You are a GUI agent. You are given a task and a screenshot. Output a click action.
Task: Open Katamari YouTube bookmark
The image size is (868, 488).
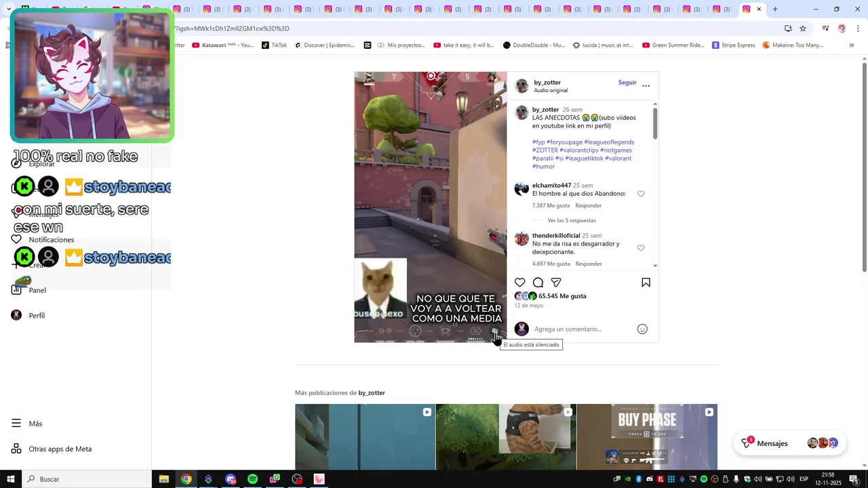[223, 45]
